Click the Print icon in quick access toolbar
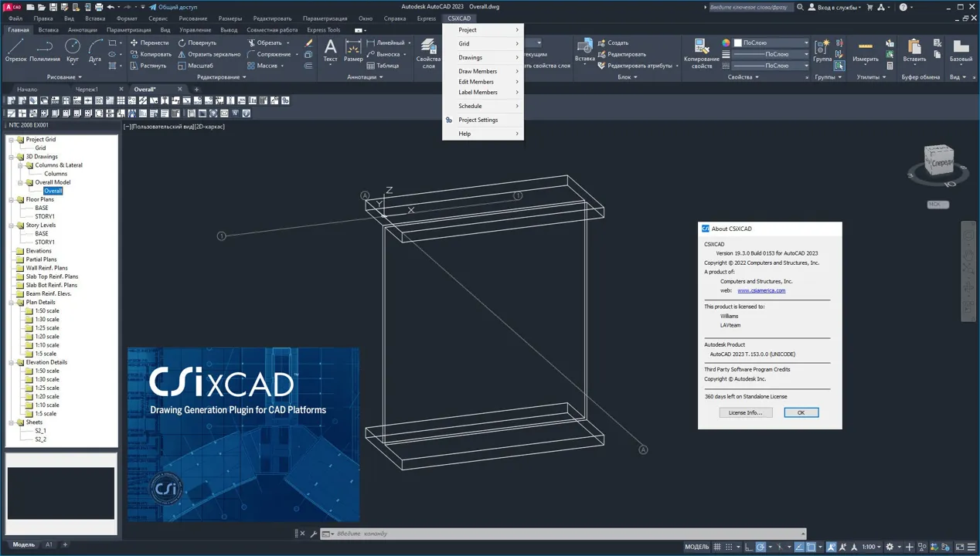Image resolution: width=980 pixels, height=556 pixels. 99,7
